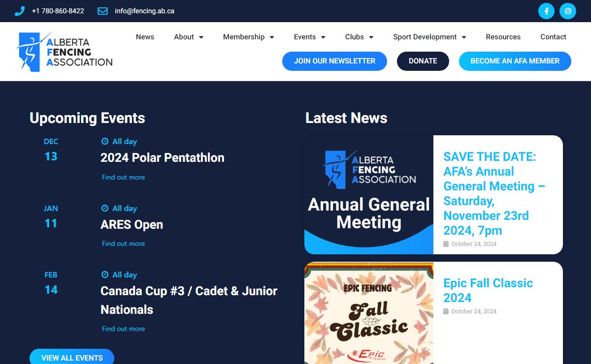This screenshot has height=364, width=591.
Task: Click All day label for ARES Open
Action: [x=125, y=208]
